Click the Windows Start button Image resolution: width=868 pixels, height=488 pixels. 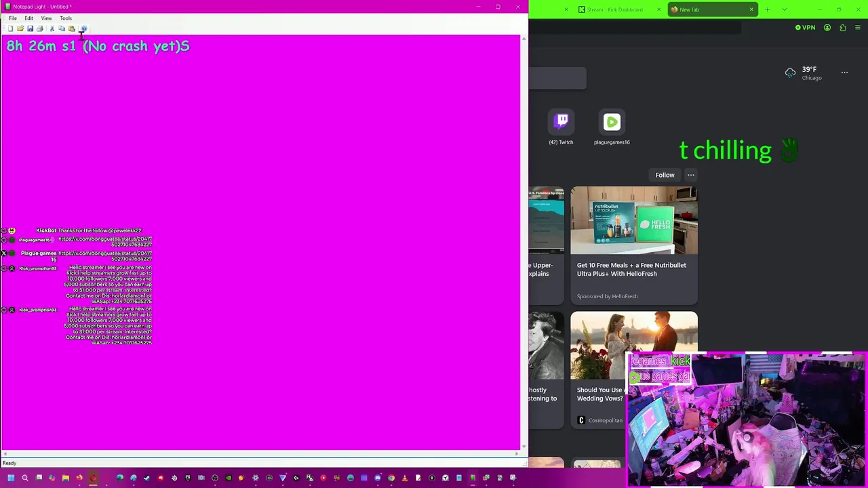click(11, 478)
